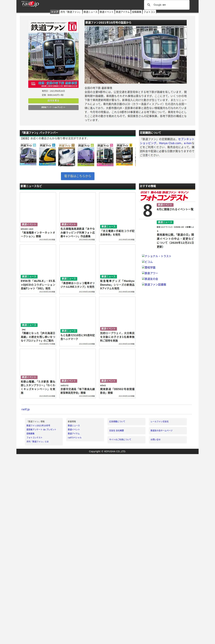This screenshot has width=215, height=644.
Task: Click 愛読者アンケートdeプレゼント gray button
Action: coord(53,107)
